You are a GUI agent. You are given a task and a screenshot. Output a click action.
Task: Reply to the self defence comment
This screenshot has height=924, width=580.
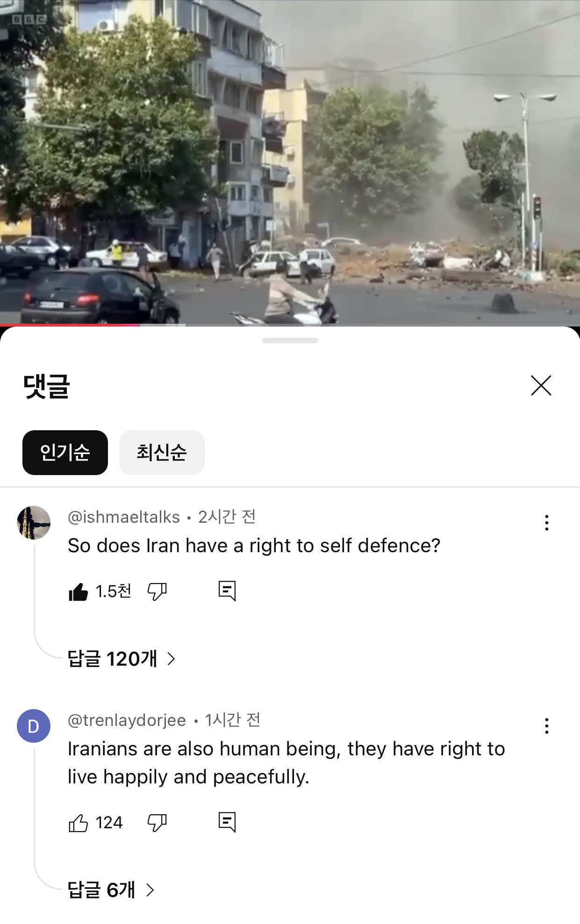(x=227, y=591)
